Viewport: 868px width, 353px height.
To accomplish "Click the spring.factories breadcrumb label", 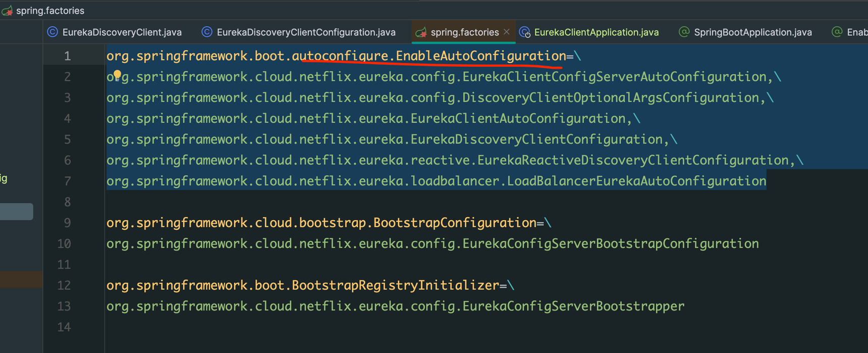I will [x=50, y=11].
